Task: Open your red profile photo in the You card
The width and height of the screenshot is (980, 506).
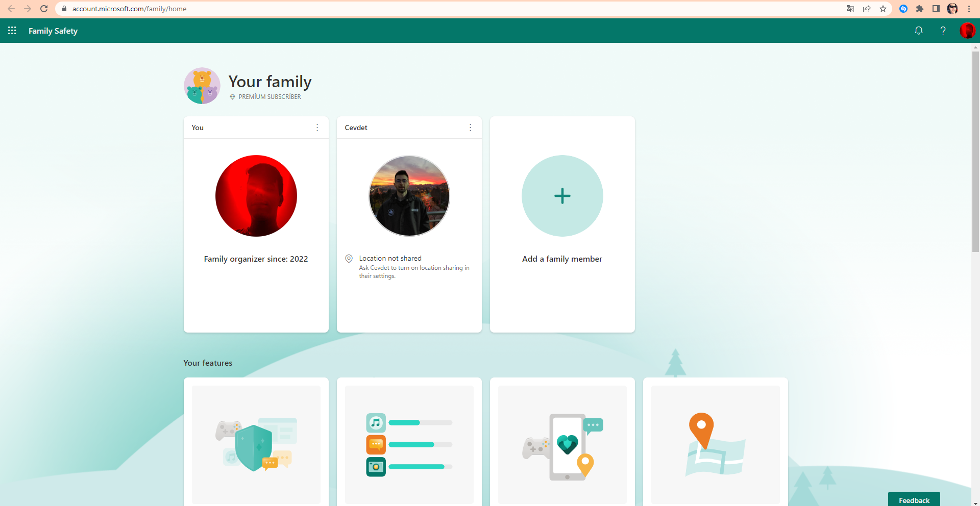Action: [256, 196]
